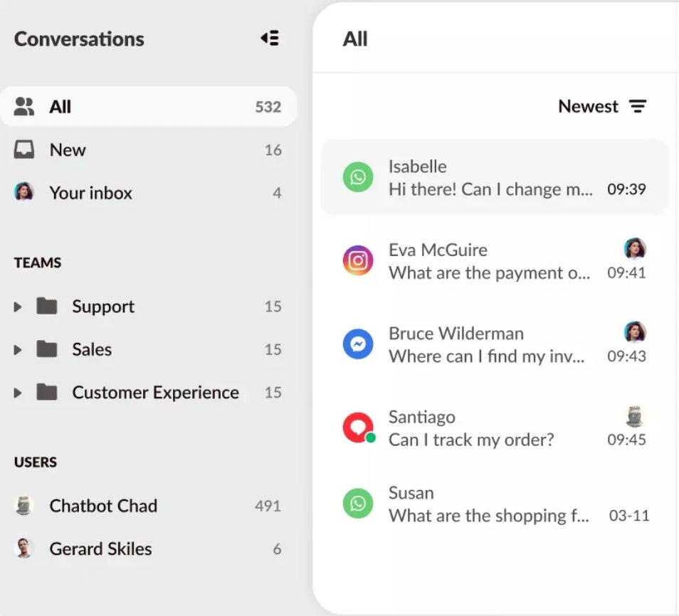Screen dimensions: 679x616
Task: Click the WhatsApp icon beside Susan
Action: point(358,504)
